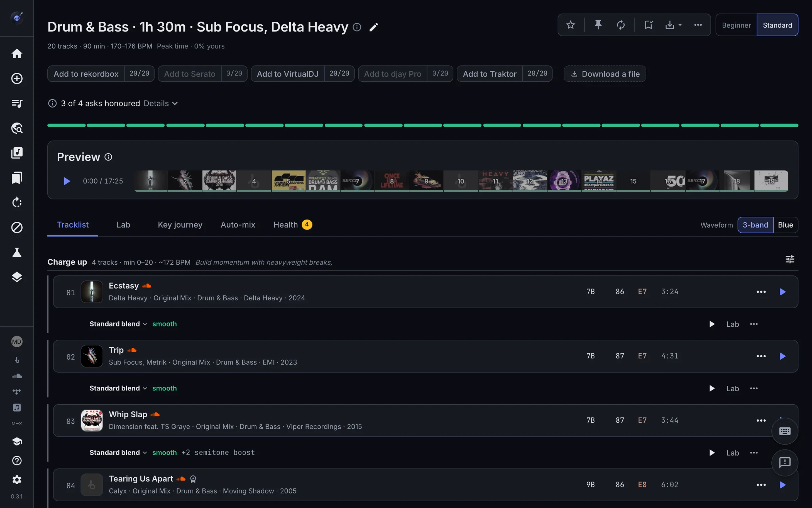Click the plus-circle create icon in sidebar
This screenshot has width=812, height=508.
point(17,79)
